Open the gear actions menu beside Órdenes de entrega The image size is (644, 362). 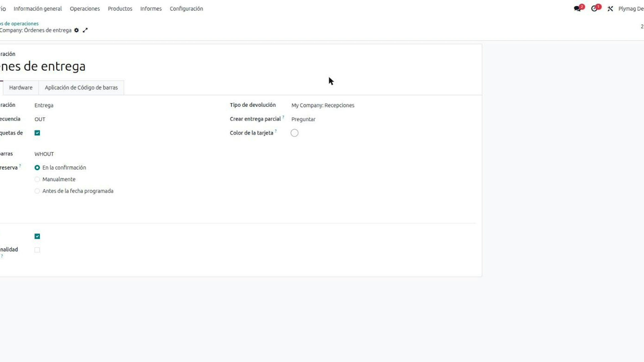click(76, 30)
